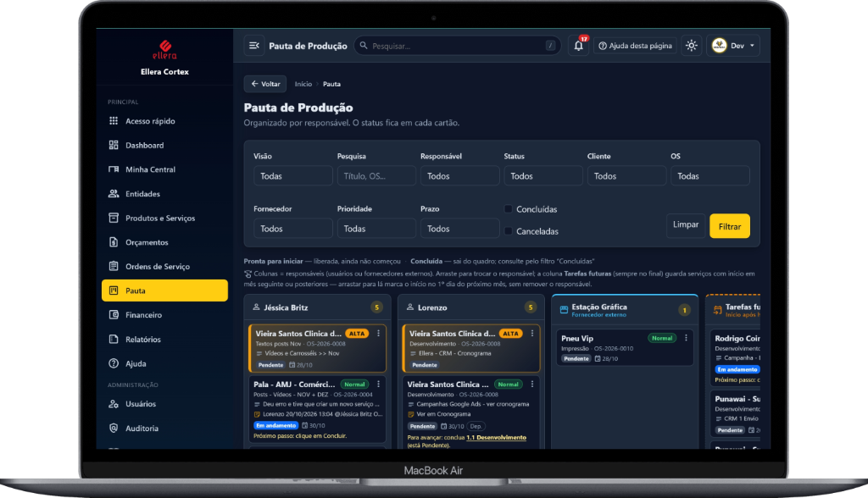868x498 pixels.
Task: Click the Ellera logo
Action: coord(164,49)
